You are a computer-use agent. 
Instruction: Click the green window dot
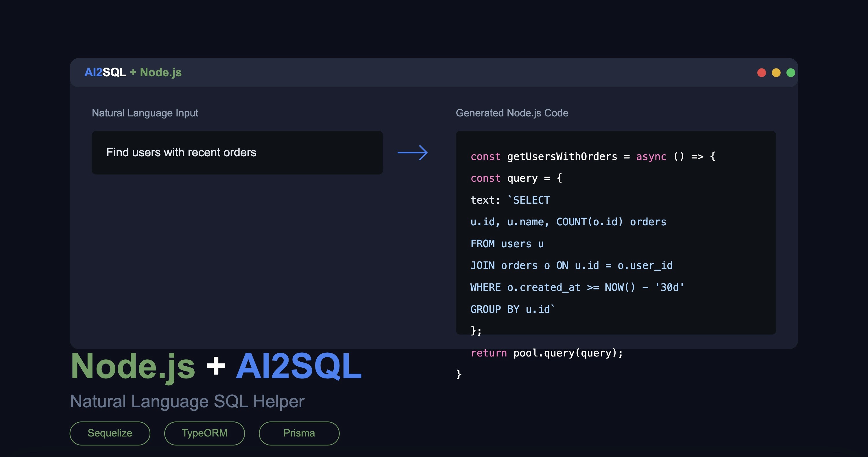pos(791,73)
